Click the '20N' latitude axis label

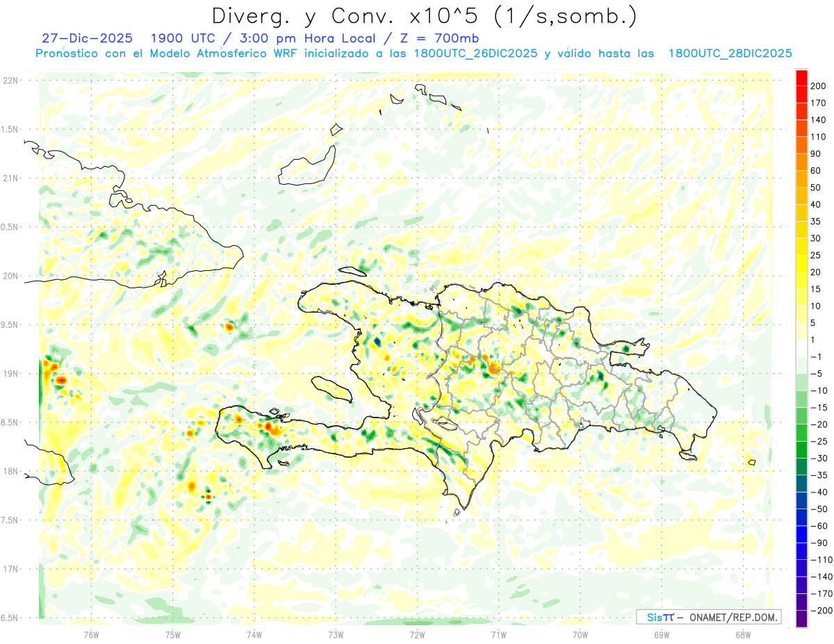[10, 276]
